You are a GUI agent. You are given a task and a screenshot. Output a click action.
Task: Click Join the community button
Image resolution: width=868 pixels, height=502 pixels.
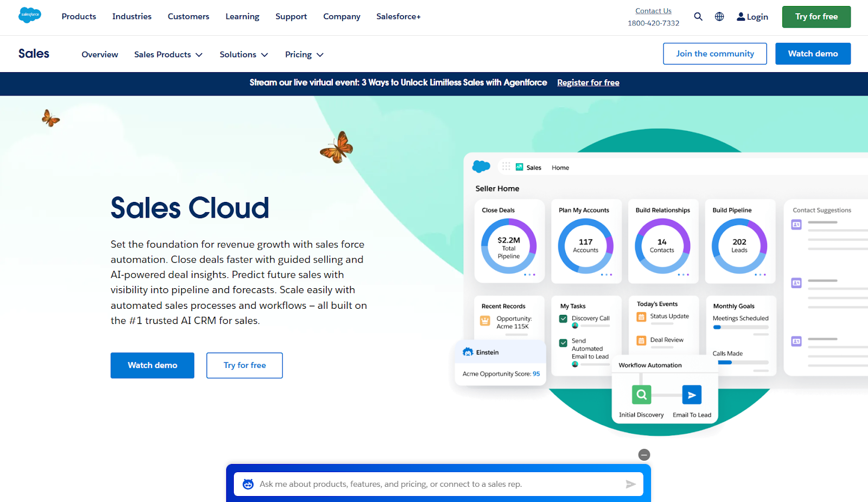click(715, 54)
